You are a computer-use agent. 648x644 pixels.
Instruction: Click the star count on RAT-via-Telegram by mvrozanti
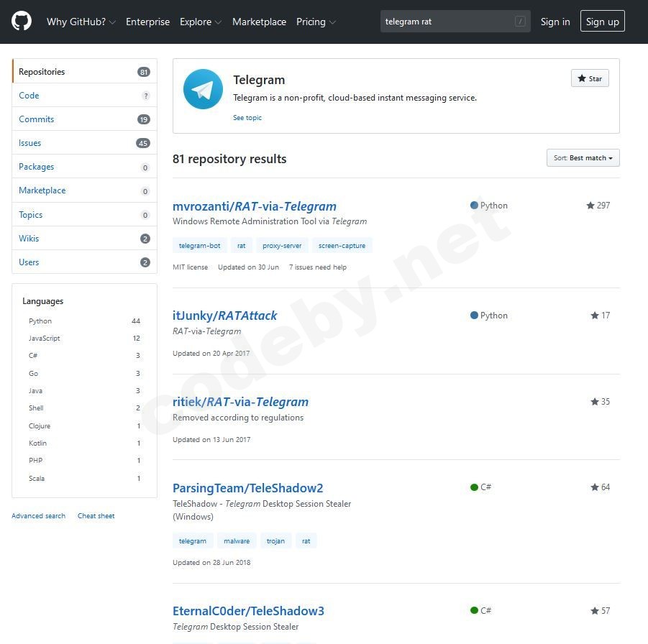coord(598,206)
